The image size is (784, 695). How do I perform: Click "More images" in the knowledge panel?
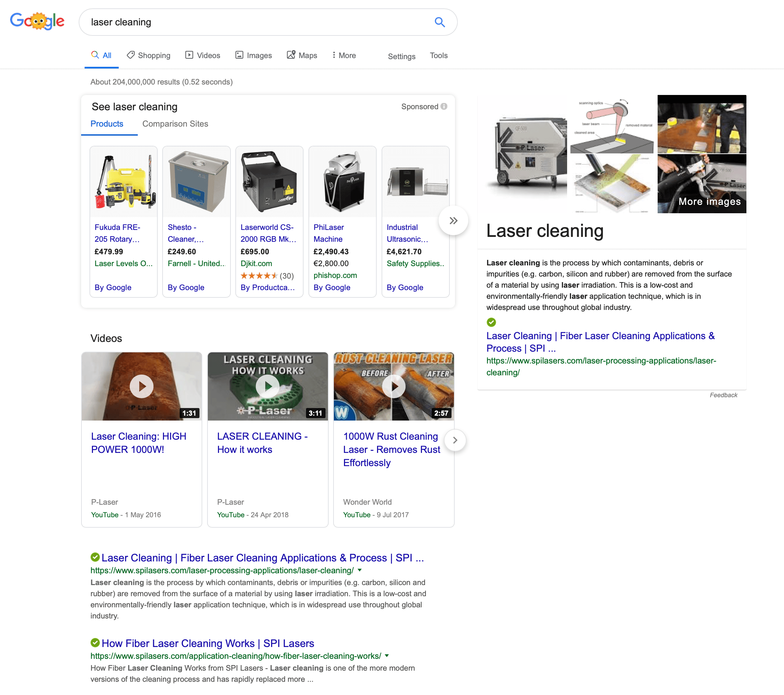(709, 201)
